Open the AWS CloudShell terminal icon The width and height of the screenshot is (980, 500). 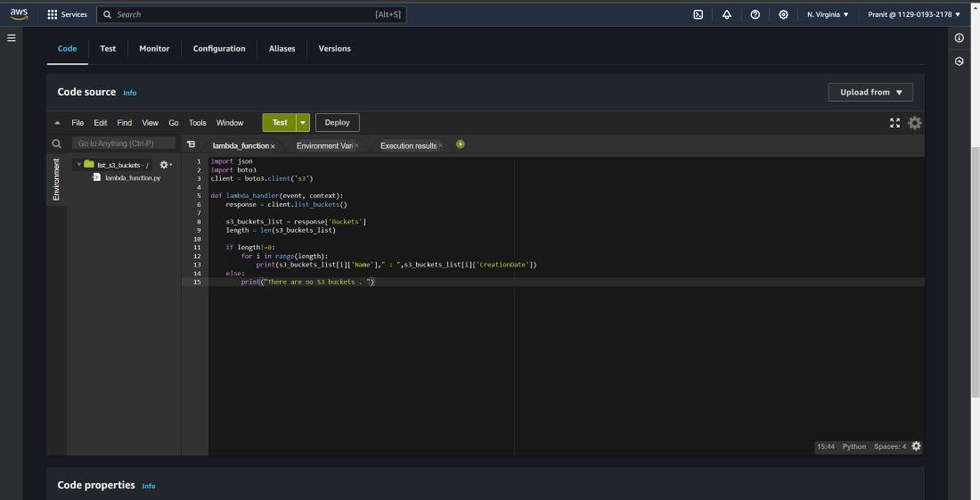coord(698,14)
